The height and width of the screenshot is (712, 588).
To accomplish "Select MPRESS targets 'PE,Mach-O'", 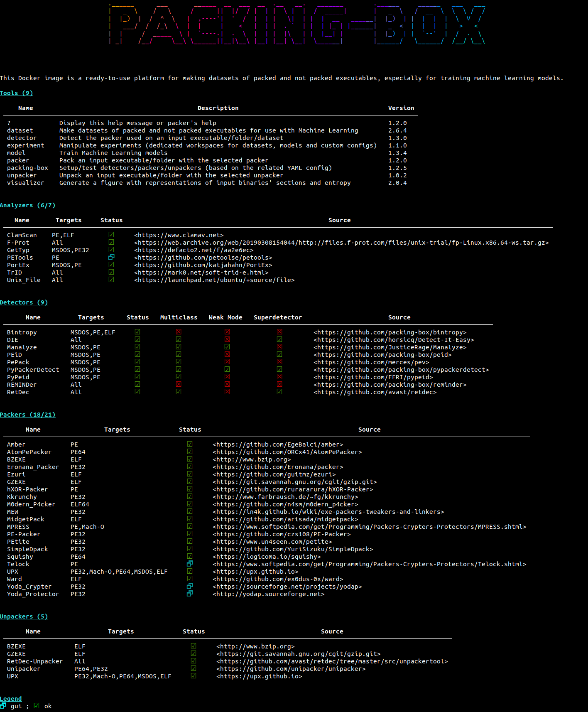I will point(87,527).
